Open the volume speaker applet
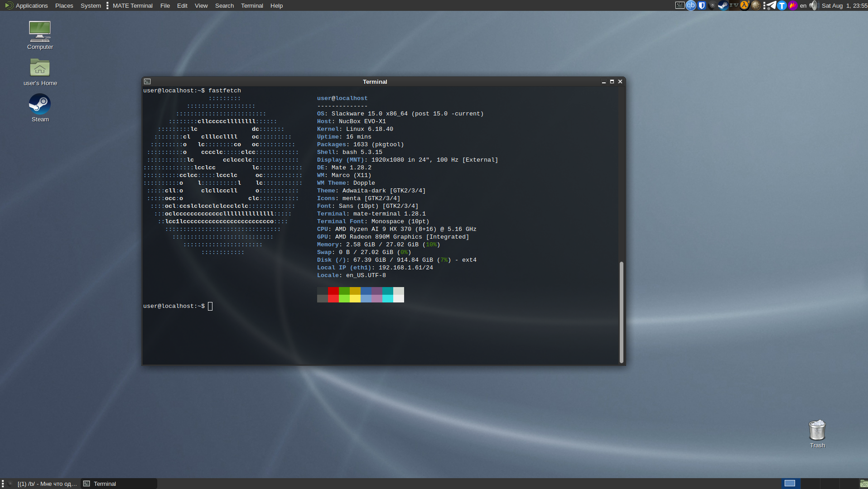The image size is (868, 489). point(814,5)
